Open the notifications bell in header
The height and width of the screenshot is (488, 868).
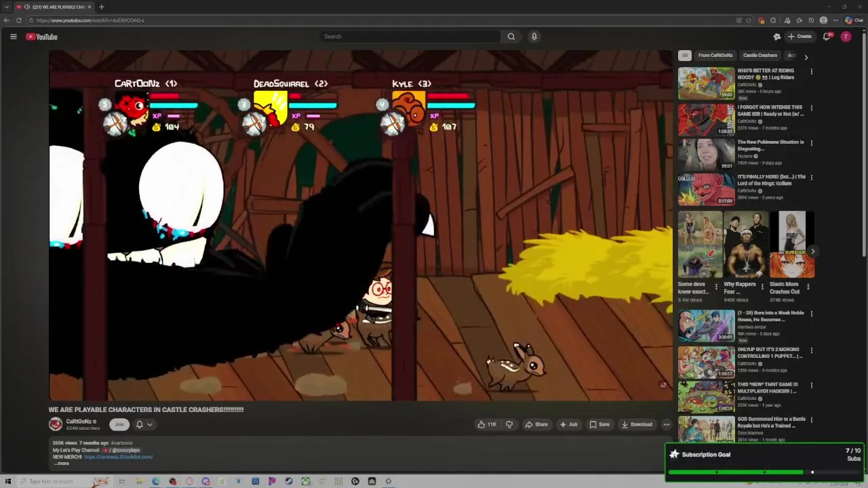(x=827, y=37)
